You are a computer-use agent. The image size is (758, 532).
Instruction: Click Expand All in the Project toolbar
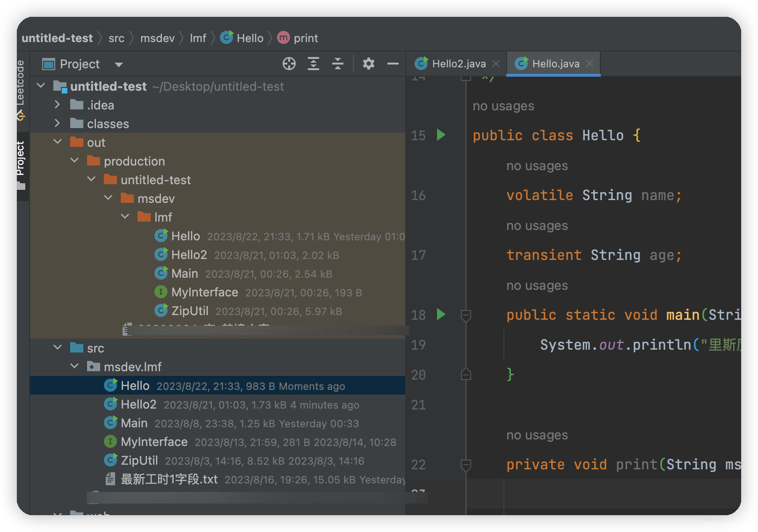pyautogui.click(x=313, y=64)
